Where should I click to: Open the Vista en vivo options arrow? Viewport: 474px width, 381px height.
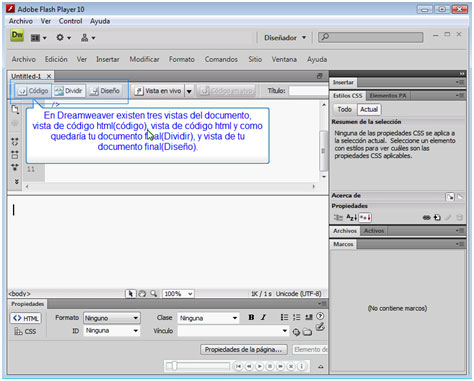point(189,91)
